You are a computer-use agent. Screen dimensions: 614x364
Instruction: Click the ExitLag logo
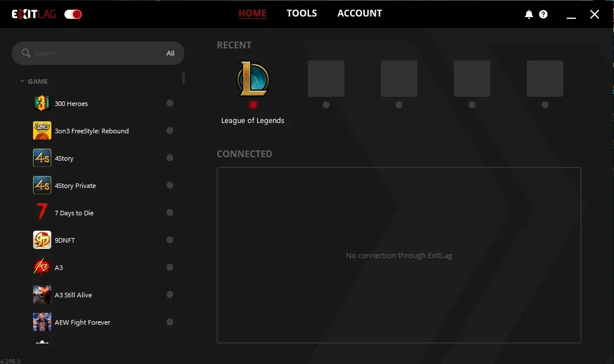pyautogui.click(x=34, y=14)
